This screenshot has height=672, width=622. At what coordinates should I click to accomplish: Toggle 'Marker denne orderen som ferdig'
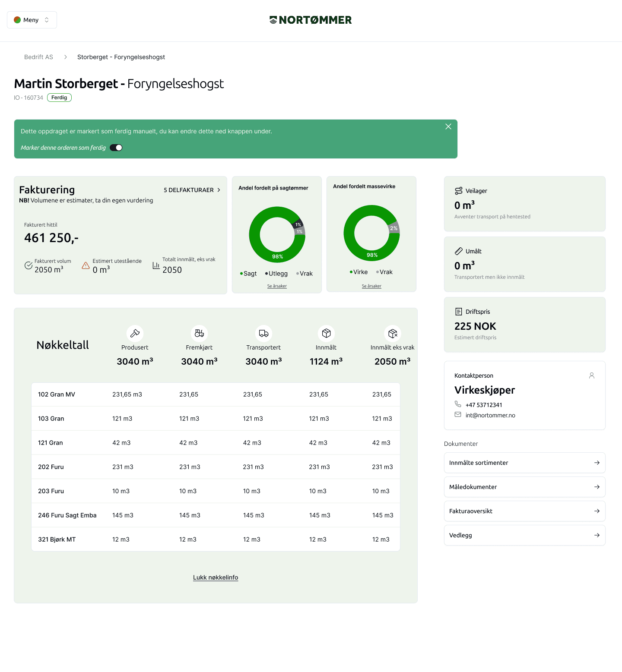(x=116, y=147)
